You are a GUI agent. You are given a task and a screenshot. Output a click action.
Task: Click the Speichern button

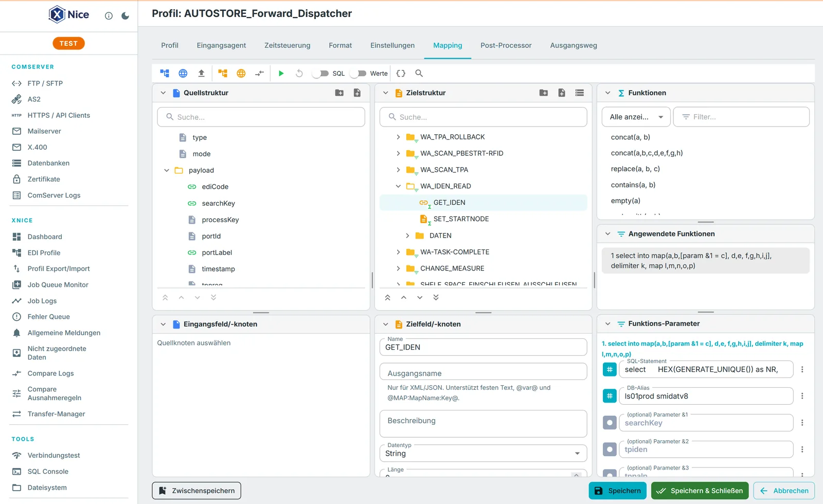point(617,491)
